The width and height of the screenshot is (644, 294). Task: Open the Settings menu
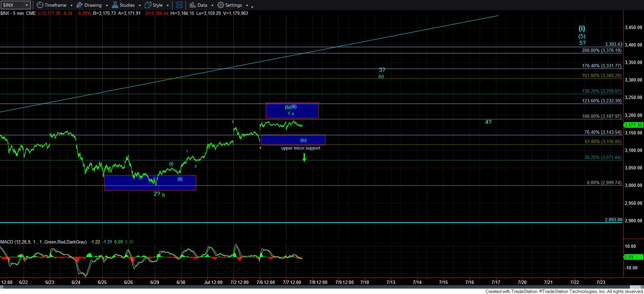coord(233,5)
